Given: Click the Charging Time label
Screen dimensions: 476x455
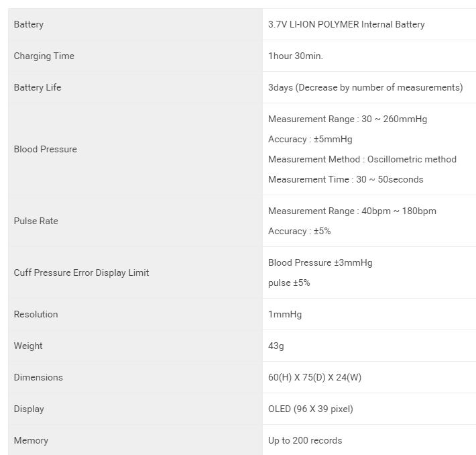Looking at the screenshot, I should (x=44, y=56).
